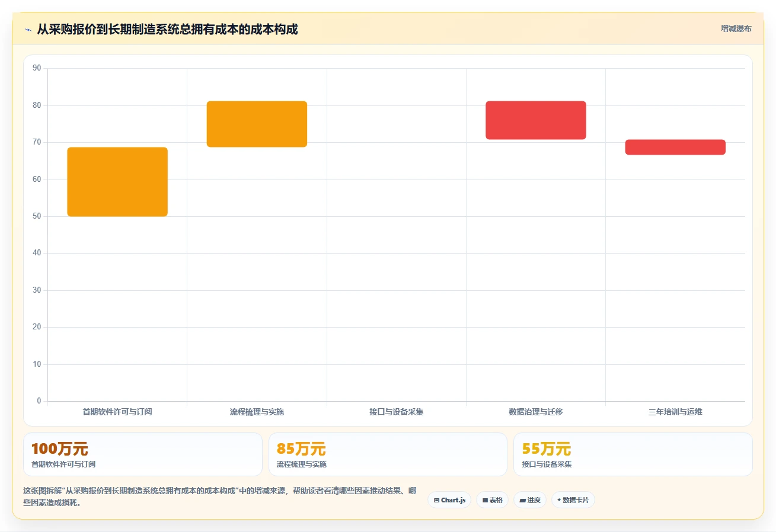
Task: Click the description paragraph starting 这张图拆解
Action: (219, 496)
